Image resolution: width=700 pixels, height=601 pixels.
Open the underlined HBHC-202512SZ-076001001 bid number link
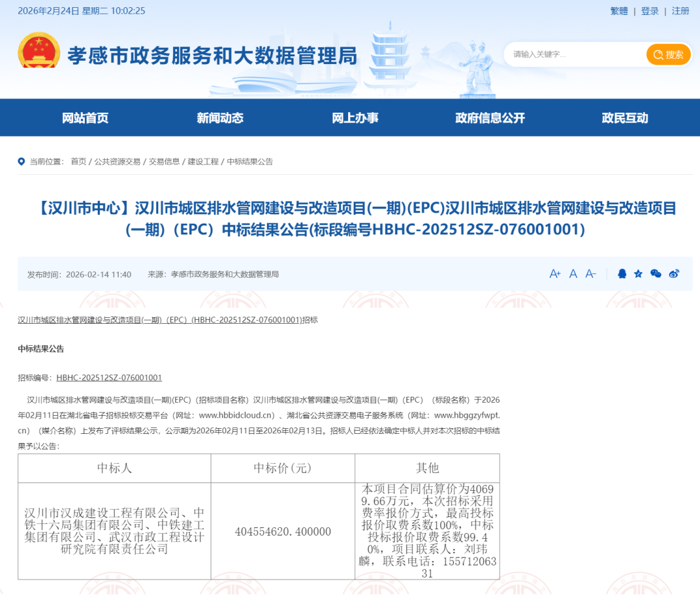click(109, 378)
